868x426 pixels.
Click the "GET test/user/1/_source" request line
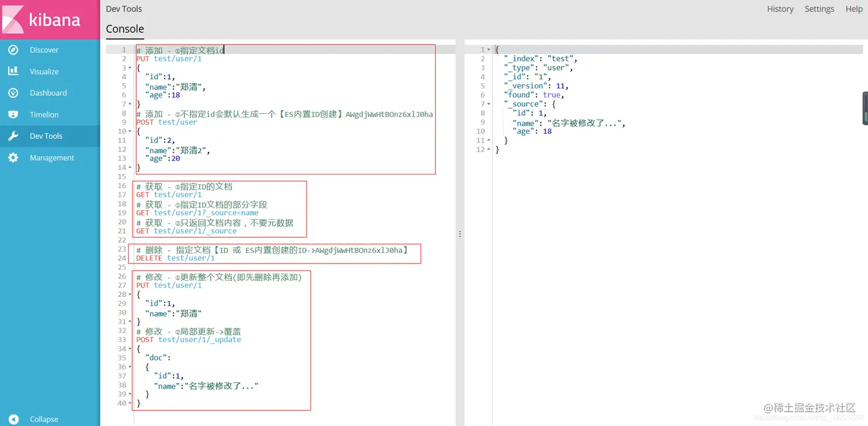coord(187,231)
